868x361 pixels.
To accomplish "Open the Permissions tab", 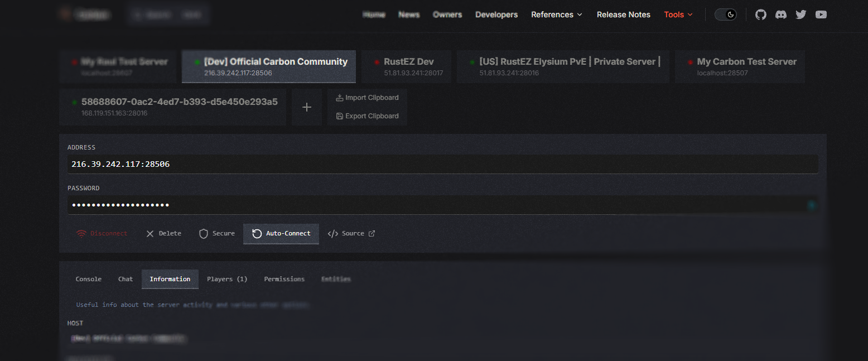I will point(284,279).
